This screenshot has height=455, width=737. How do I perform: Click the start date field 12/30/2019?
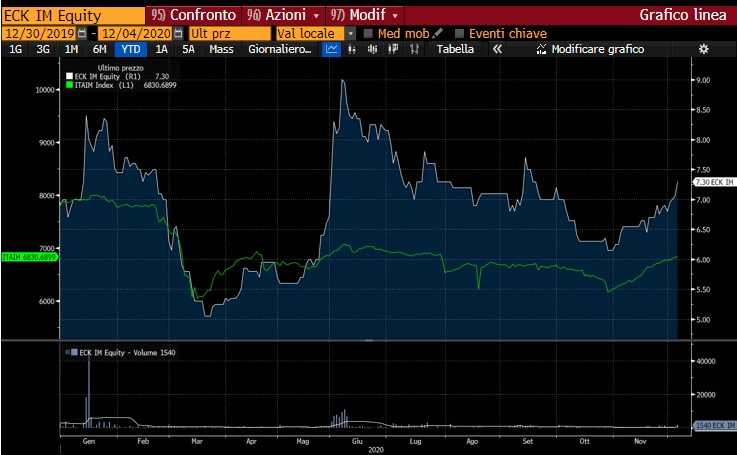(x=39, y=33)
